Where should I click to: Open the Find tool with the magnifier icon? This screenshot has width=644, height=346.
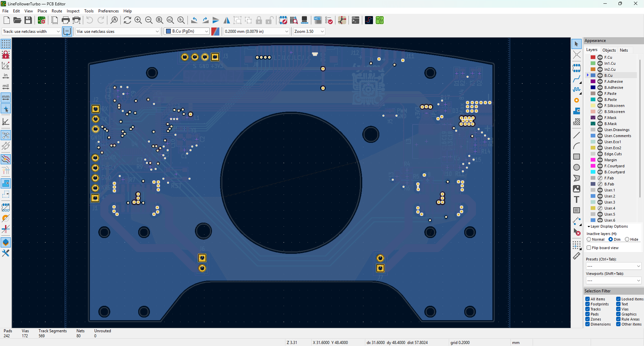(x=114, y=20)
